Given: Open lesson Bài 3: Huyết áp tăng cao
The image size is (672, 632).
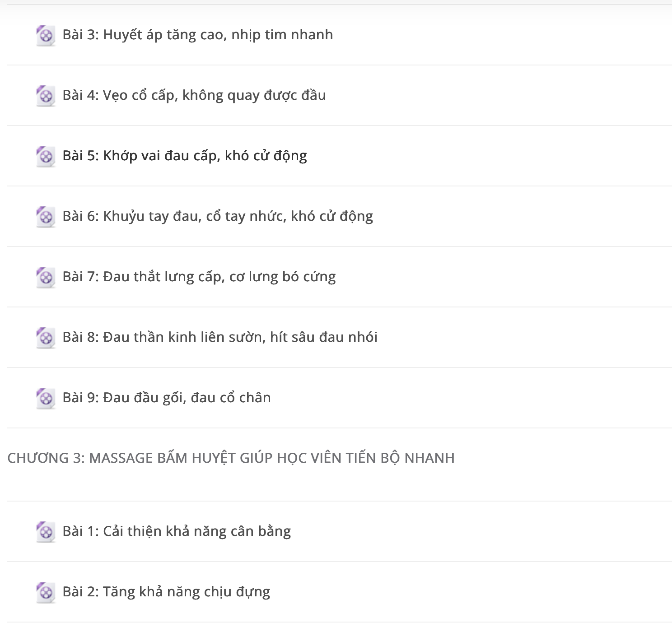Looking at the screenshot, I should [198, 35].
